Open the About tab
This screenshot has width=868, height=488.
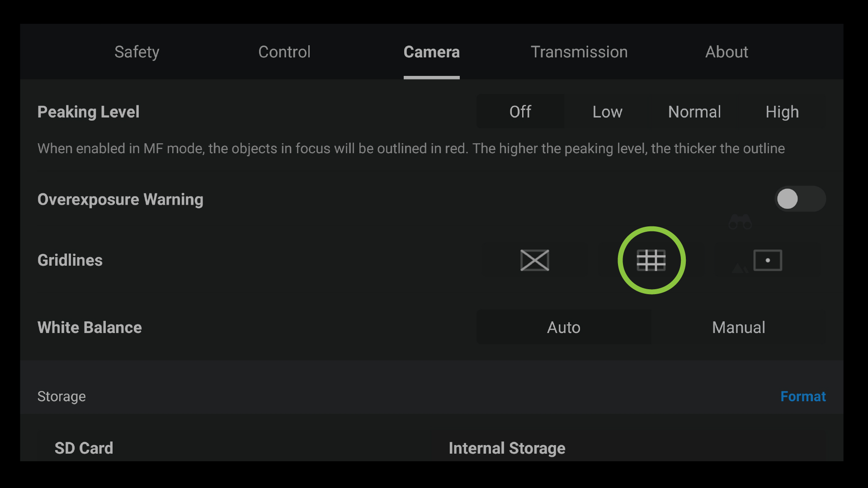click(726, 52)
